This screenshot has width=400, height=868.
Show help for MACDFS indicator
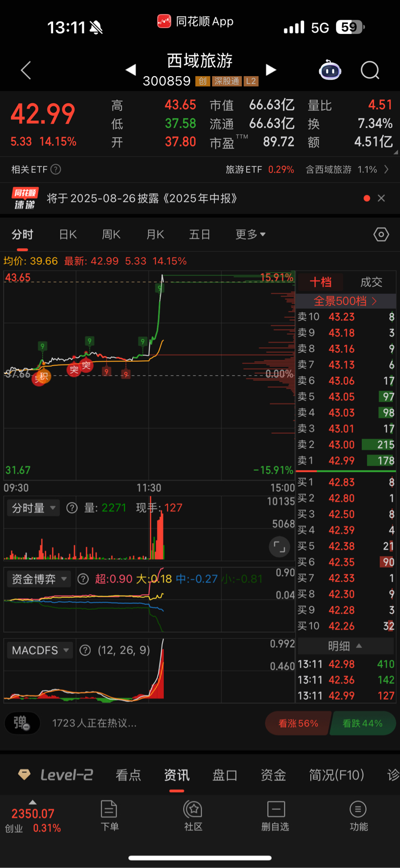pyautogui.click(x=85, y=651)
